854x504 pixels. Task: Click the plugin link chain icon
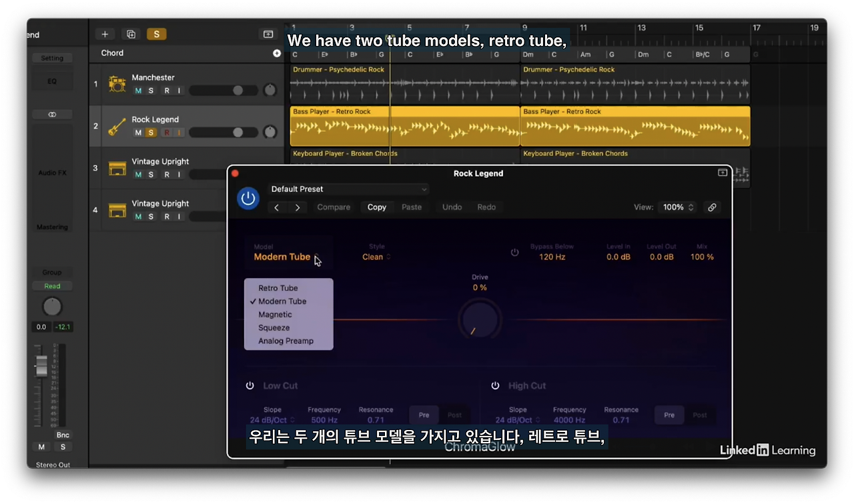click(x=712, y=207)
